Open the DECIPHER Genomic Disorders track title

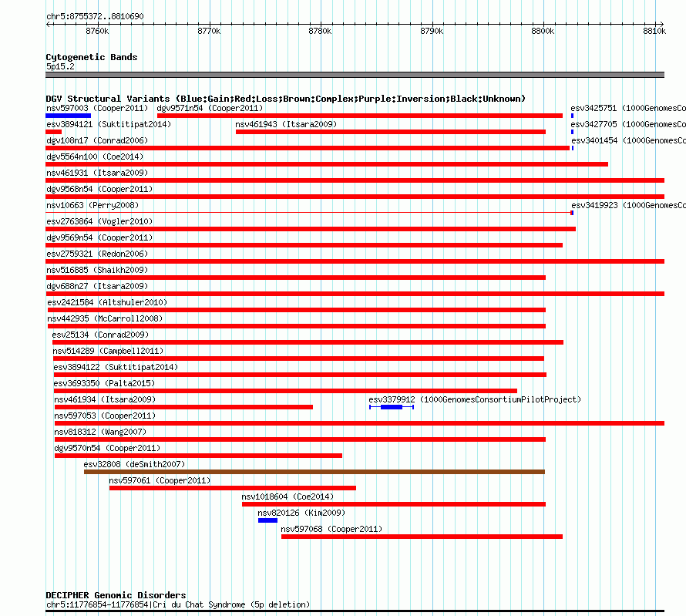point(116,595)
